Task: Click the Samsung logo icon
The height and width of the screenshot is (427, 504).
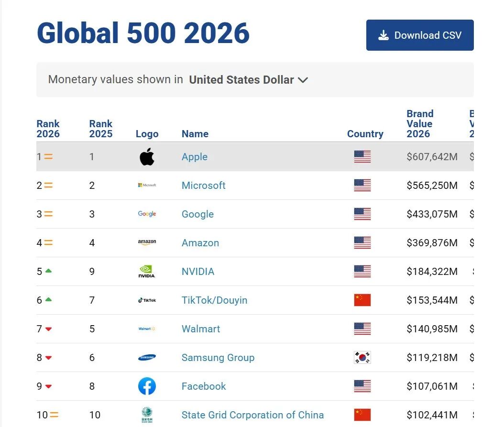Action: click(x=147, y=358)
